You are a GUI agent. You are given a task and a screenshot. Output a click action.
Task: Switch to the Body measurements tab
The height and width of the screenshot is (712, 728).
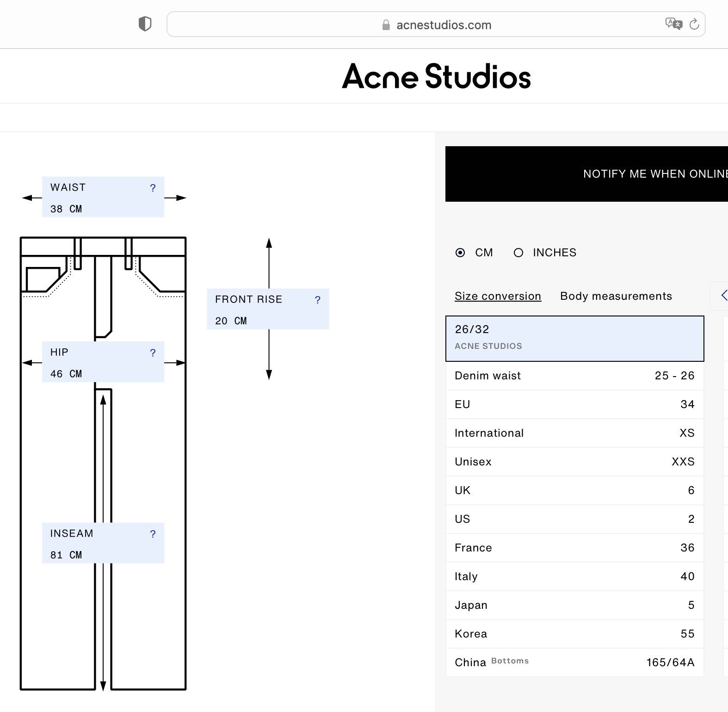[616, 296]
